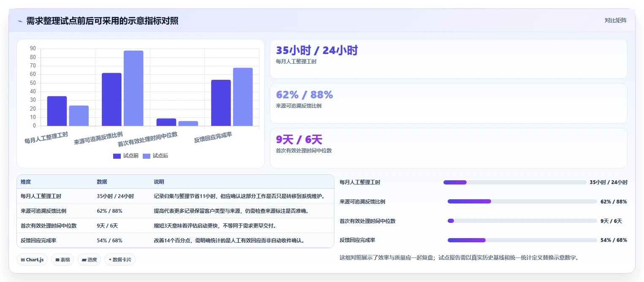
Task: Click the Chart.js tag chip
Action: 33,260
